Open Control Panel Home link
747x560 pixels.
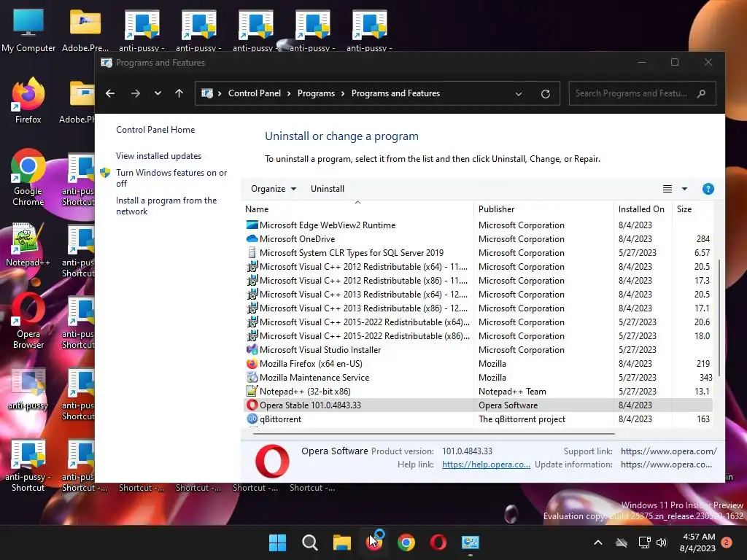coord(155,130)
